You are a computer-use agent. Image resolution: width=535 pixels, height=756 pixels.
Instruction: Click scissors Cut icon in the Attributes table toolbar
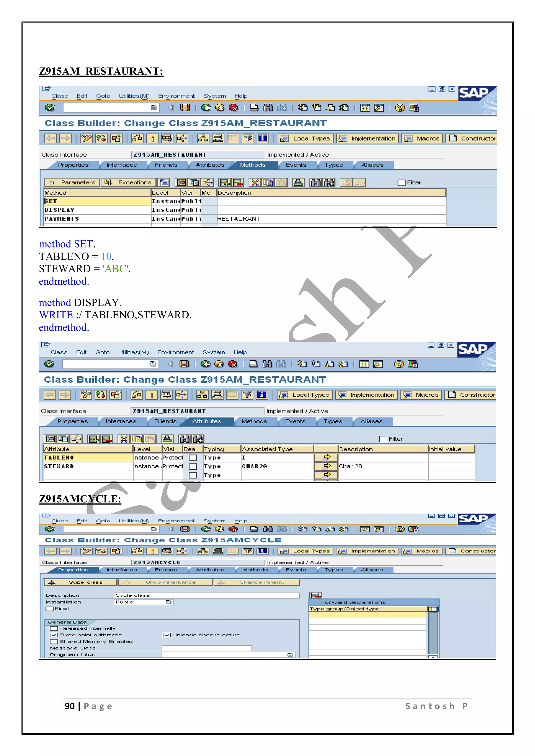coord(124,439)
